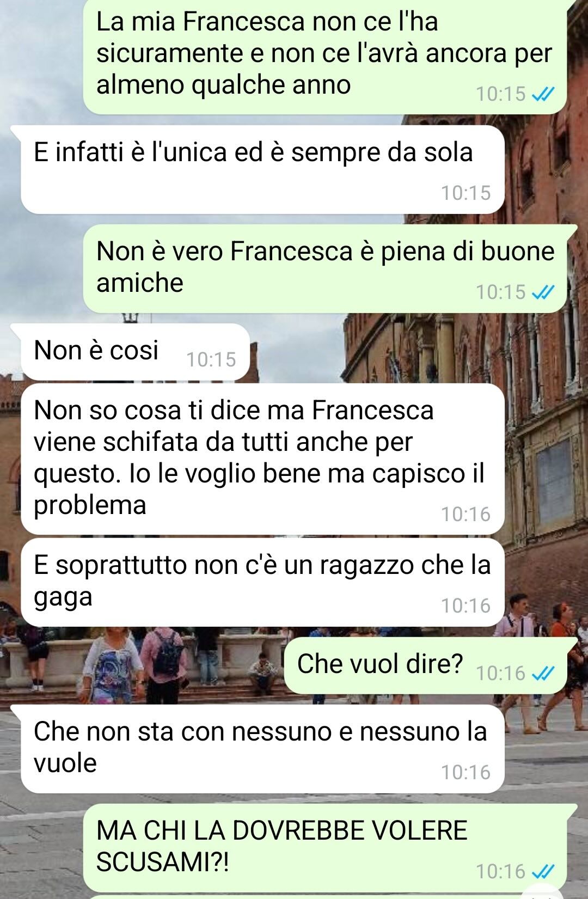Tap read-receipt checkmarks on 'La mia Francesca' message
Viewport: 588px width, 899px height.
542,95
